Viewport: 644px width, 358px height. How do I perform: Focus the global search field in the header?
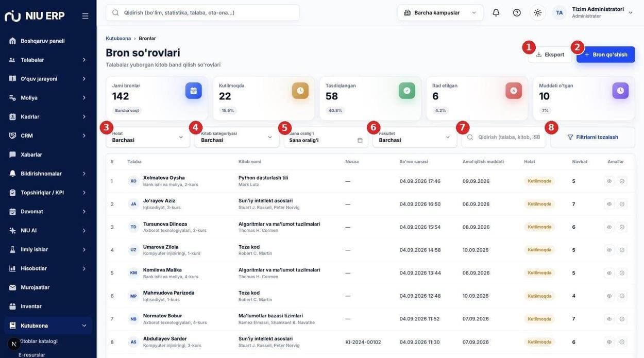pos(202,12)
